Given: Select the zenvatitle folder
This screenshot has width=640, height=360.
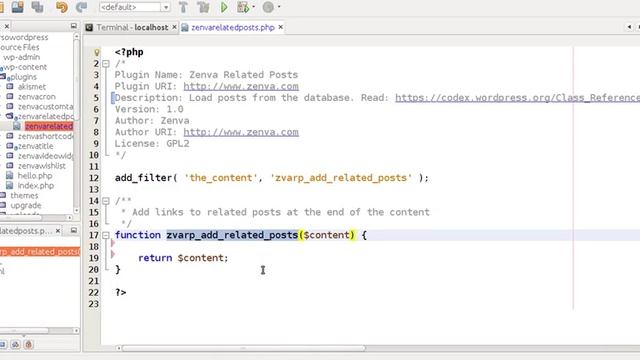Looking at the screenshot, I should (35, 146).
